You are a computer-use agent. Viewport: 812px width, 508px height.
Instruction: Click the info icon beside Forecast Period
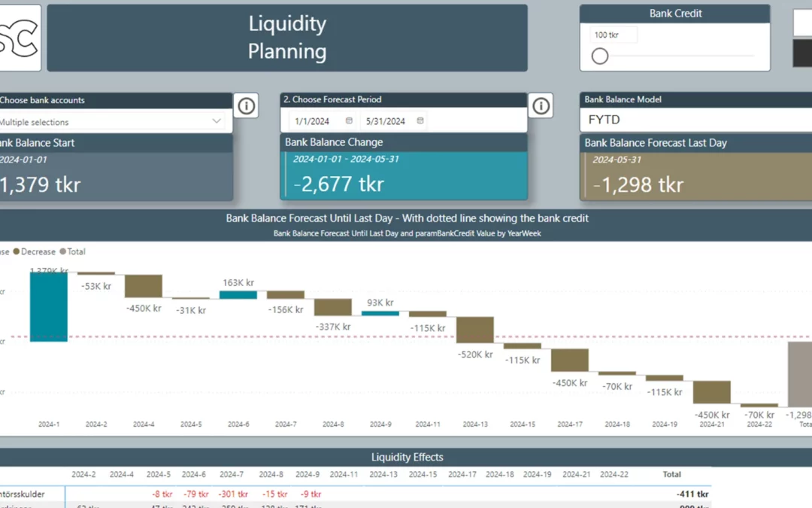pos(541,107)
